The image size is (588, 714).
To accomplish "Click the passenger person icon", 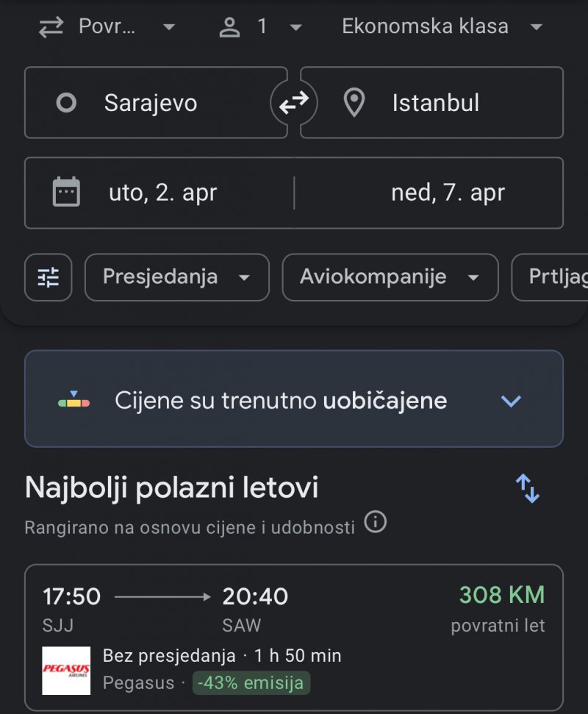I will pyautogui.click(x=229, y=27).
